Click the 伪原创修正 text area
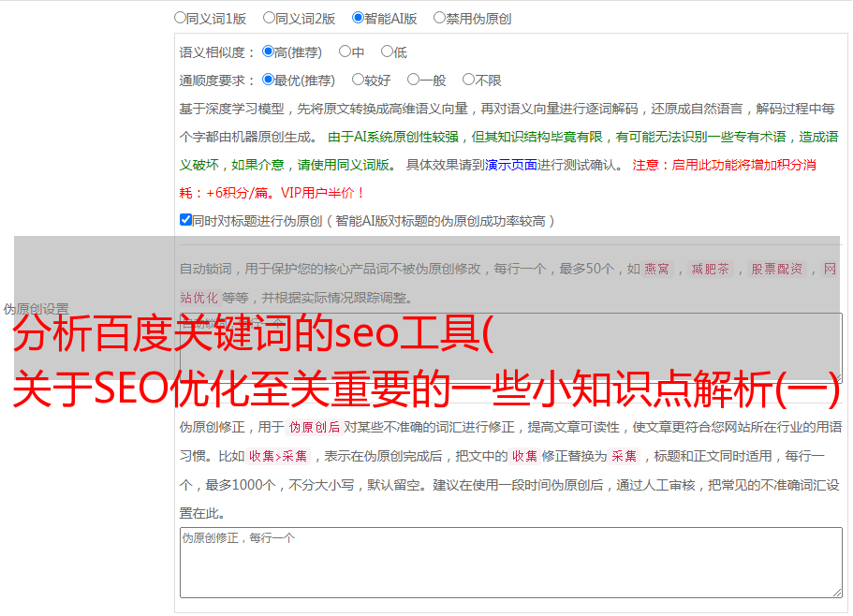This screenshot has height=616, width=853. 511,563
